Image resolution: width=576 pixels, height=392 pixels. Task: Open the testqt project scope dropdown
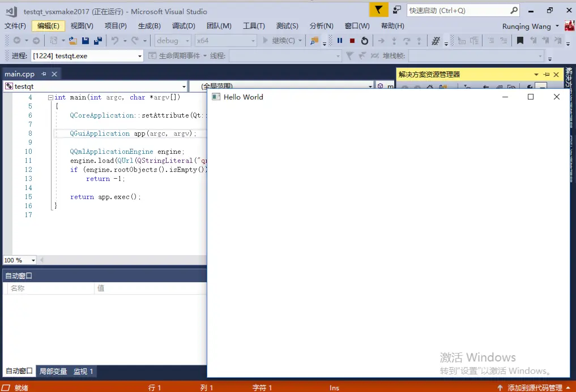click(x=96, y=86)
